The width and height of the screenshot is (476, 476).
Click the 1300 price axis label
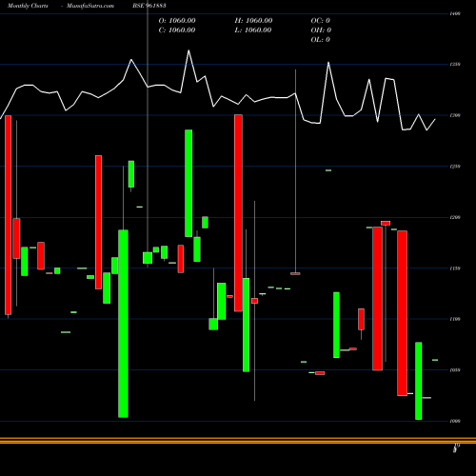455,115
